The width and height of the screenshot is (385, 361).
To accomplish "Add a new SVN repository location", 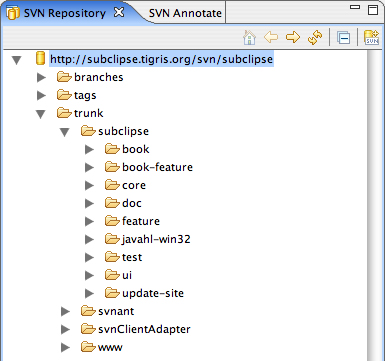I will click(x=371, y=37).
